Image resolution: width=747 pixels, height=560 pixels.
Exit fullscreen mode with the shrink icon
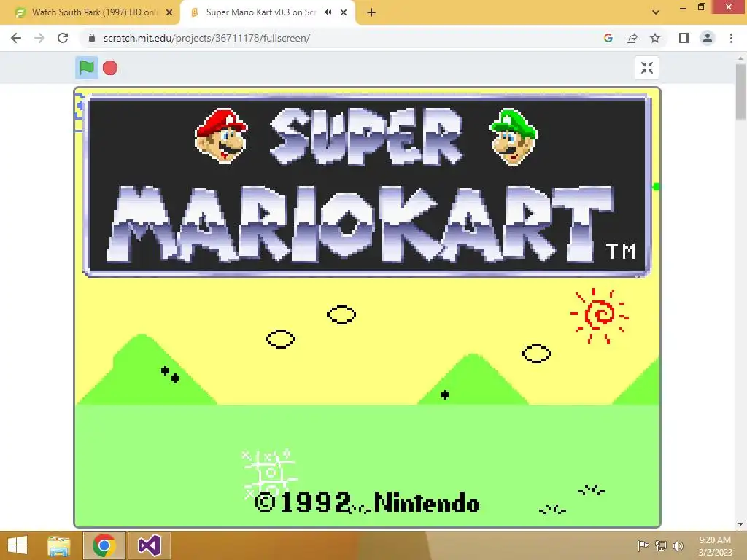647,68
